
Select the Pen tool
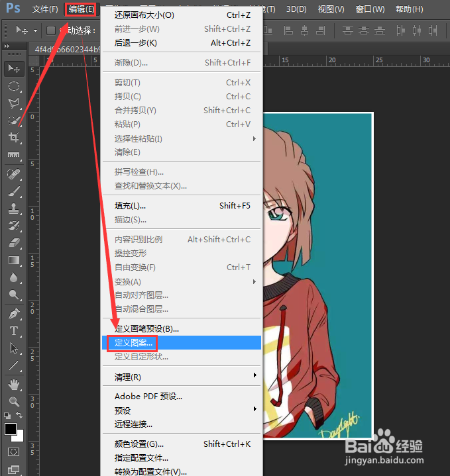coord(14,314)
